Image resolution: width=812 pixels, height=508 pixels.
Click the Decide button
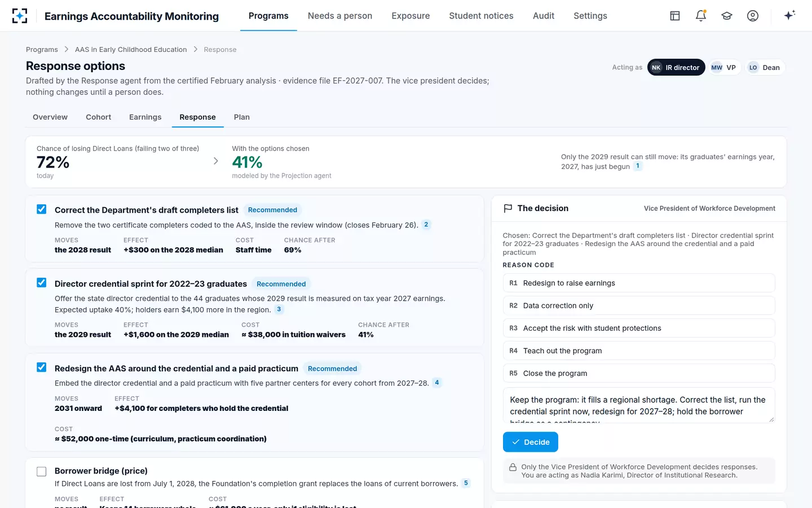(531, 442)
